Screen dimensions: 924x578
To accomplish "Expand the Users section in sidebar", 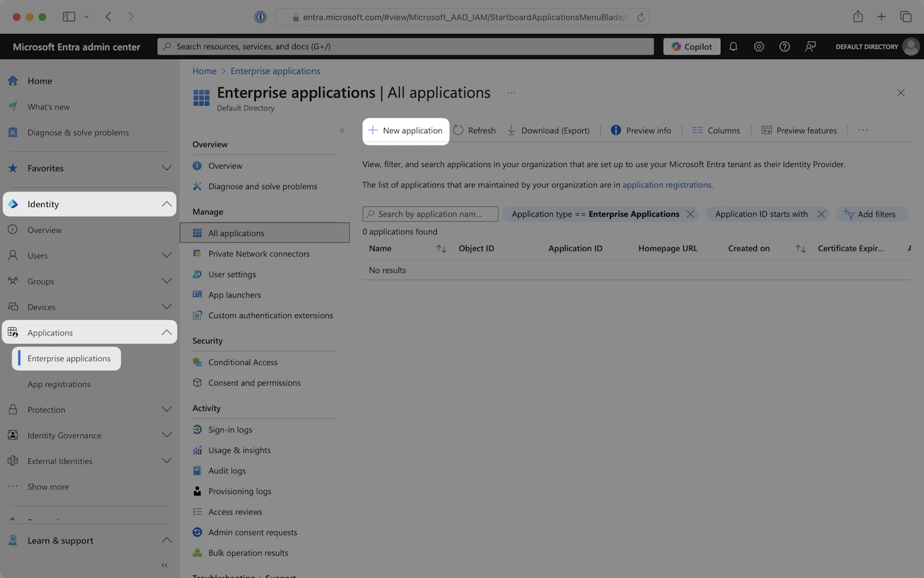I will [x=166, y=256].
